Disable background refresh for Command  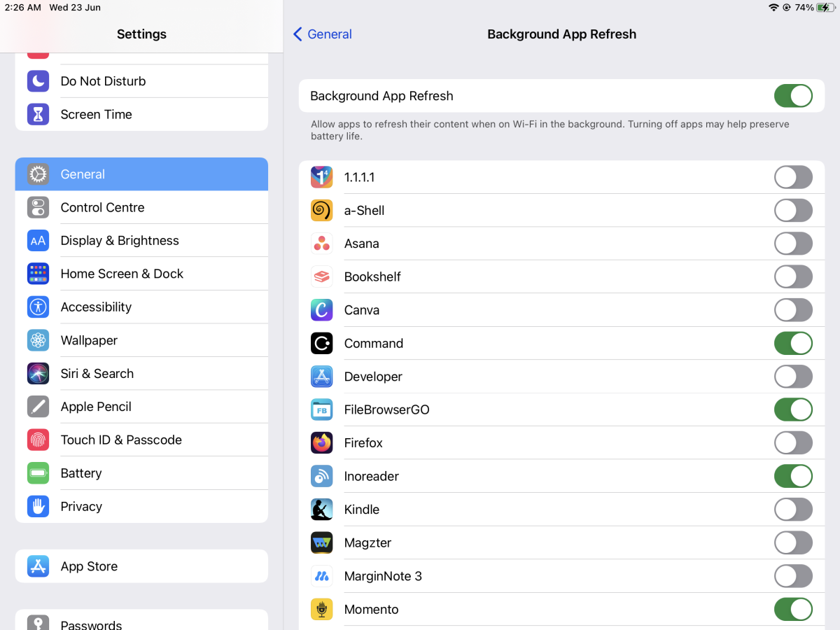[793, 343]
